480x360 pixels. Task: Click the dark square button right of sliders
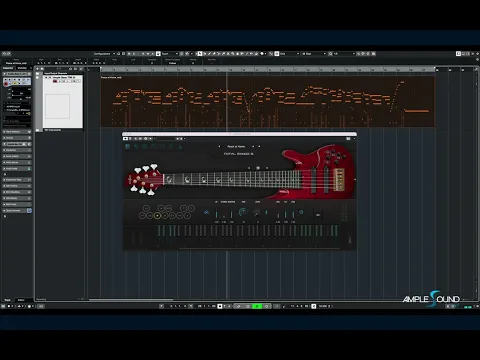(318, 215)
